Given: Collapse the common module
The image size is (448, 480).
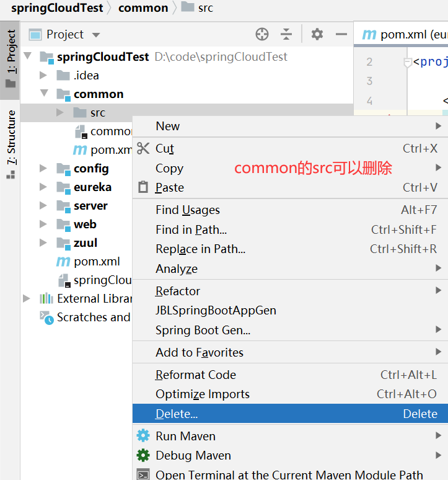Looking at the screenshot, I should (x=45, y=93).
